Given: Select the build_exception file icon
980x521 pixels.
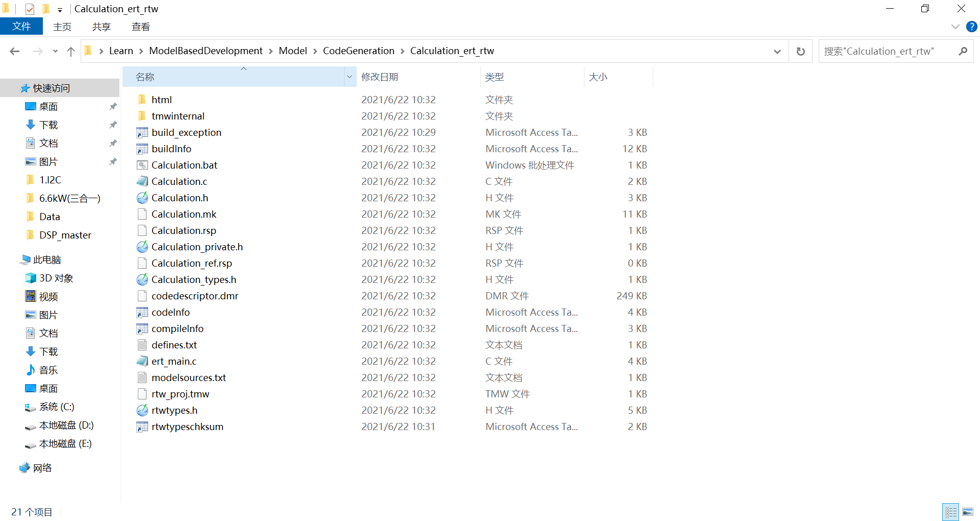Looking at the screenshot, I should (x=142, y=132).
